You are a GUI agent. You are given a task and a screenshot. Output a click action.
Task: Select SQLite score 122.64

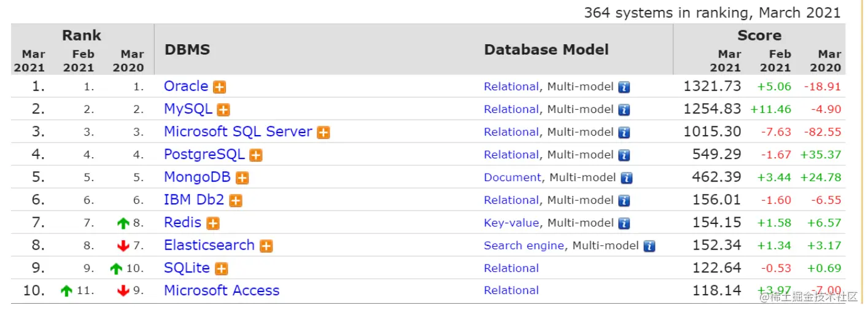[x=717, y=268]
